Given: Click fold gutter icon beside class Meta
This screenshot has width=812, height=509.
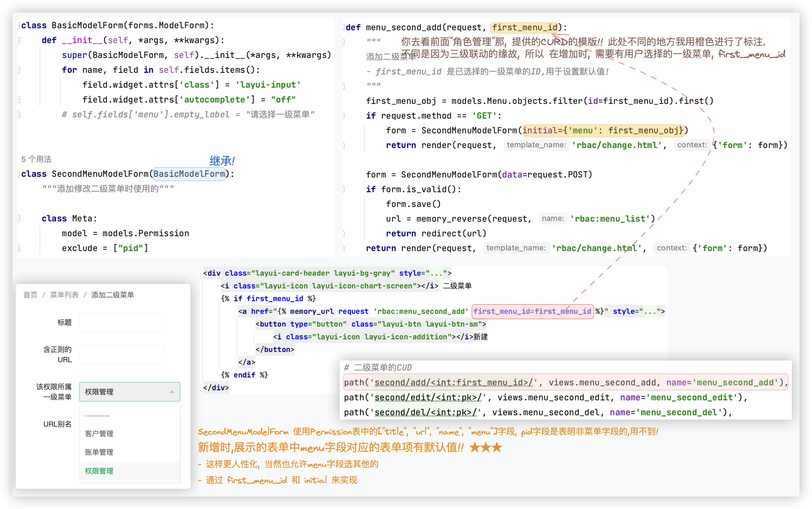Looking at the screenshot, I should (19, 219).
